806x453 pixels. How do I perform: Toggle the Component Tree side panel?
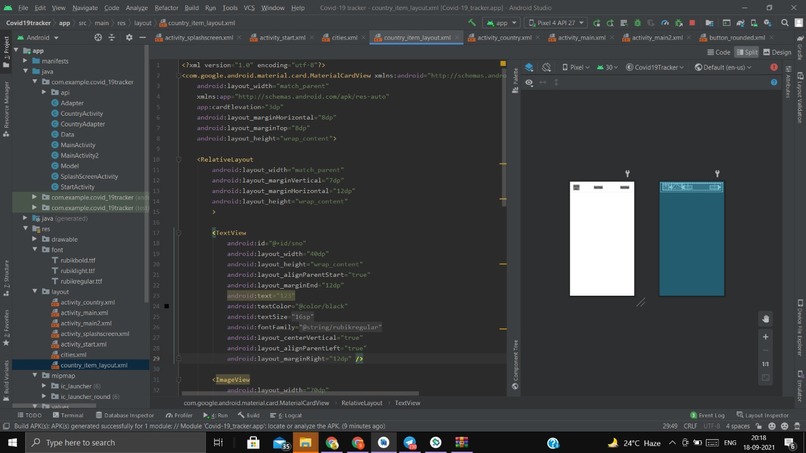click(x=515, y=364)
